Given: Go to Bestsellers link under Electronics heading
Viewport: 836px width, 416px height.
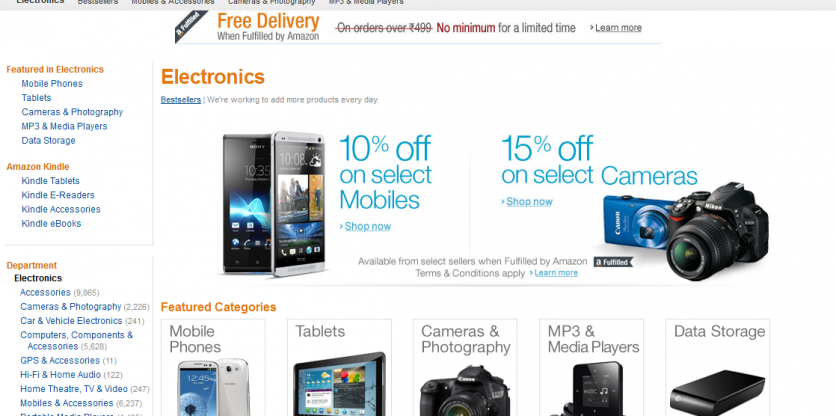Looking at the screenshot, I should coord(181,100).
